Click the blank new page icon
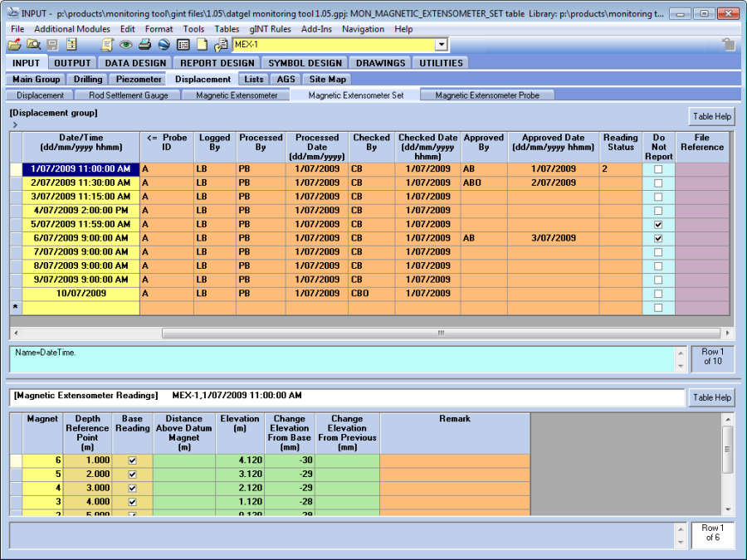747x560 pixels. click(201, 45)
